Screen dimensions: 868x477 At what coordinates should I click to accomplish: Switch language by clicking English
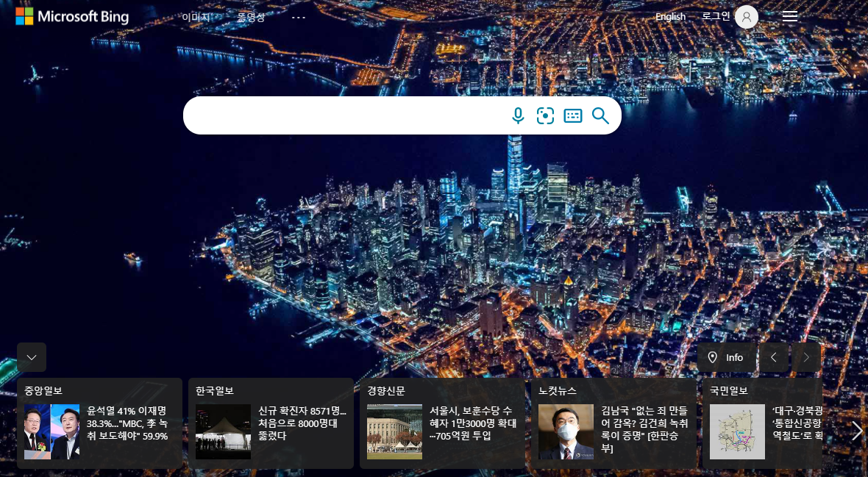(x=670, y=16)
